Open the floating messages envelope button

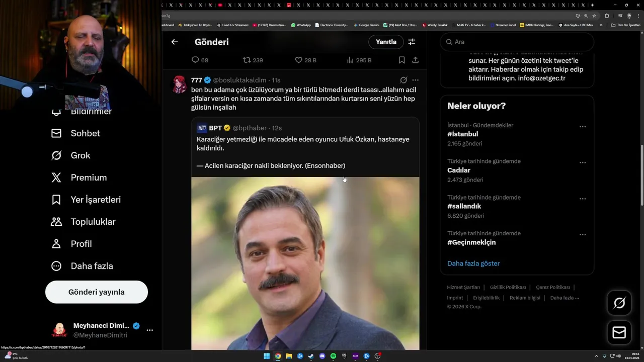(619, 333)
